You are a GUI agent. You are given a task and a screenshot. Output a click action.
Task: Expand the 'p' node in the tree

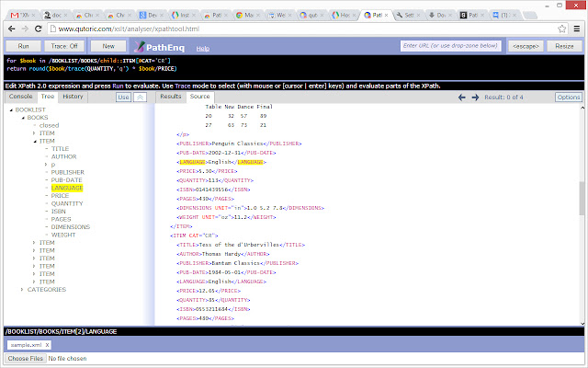46,165
